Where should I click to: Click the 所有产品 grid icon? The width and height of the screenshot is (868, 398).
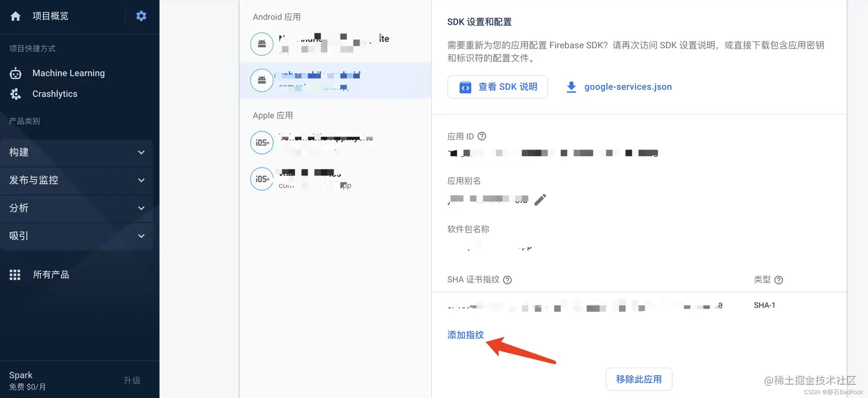click(15, 274)
